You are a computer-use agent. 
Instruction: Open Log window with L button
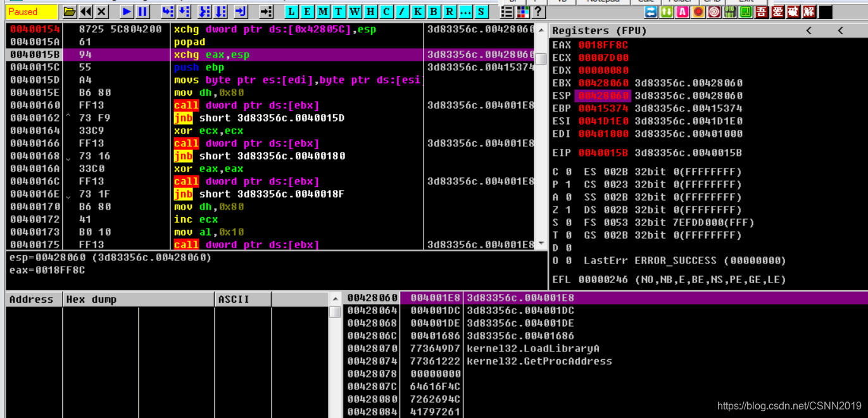(x=291, y=11)
